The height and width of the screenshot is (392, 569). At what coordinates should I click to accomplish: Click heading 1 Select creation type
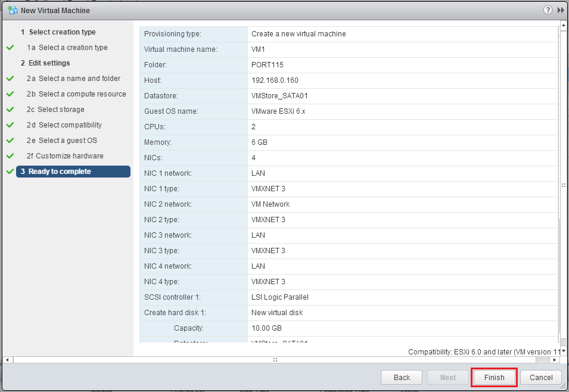tap(58, 32)
